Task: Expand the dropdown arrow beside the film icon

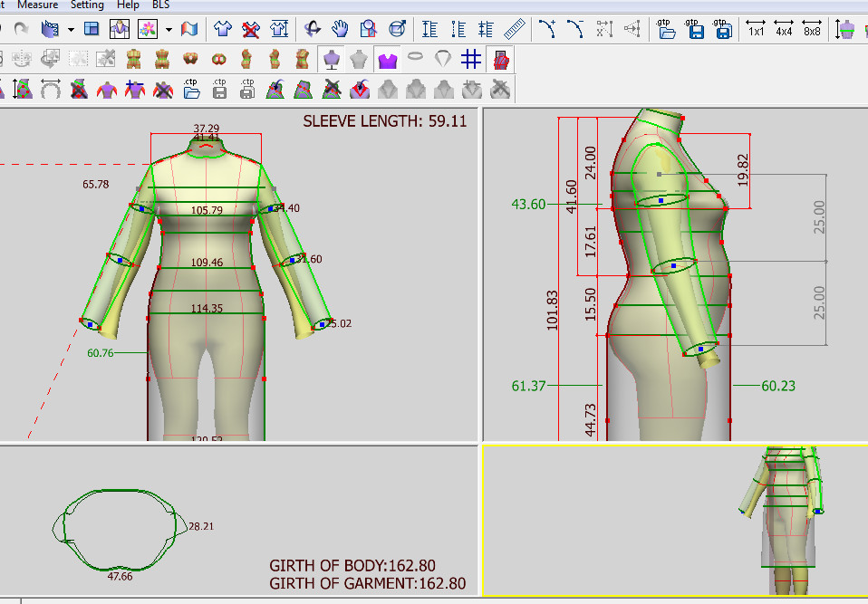Action: coord(71,29)
